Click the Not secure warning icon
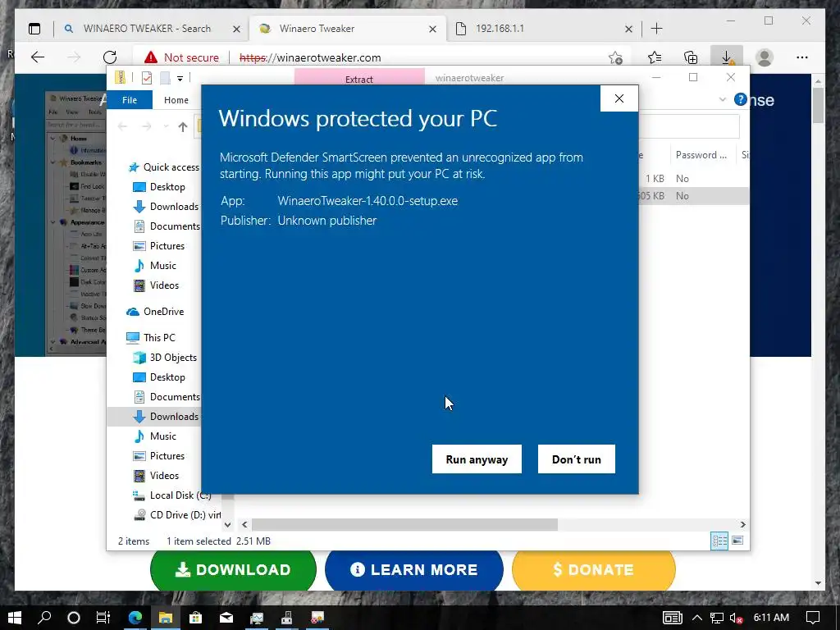Screen dimensions: 840x630 [x=151, y=57]
